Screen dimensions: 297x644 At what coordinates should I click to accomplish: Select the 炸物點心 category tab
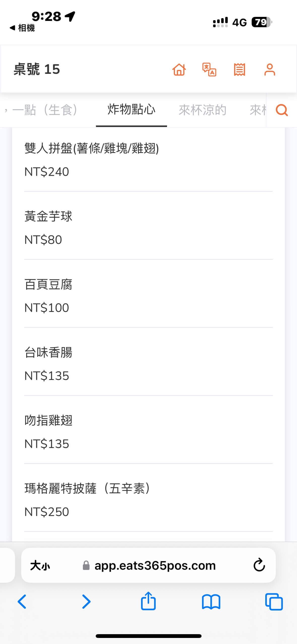coord(131,110)
